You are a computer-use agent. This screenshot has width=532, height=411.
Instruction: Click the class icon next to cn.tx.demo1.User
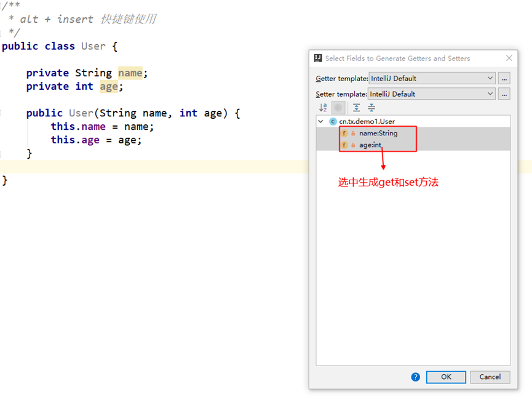(x=332, y=121)
